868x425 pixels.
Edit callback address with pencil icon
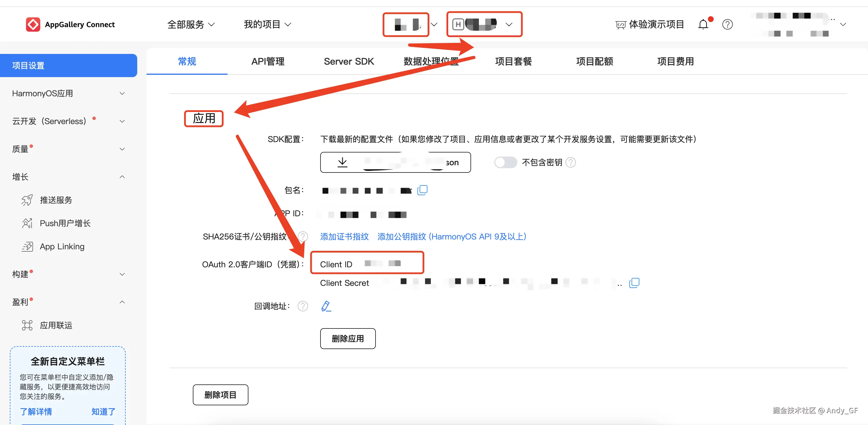coord(326,306)
